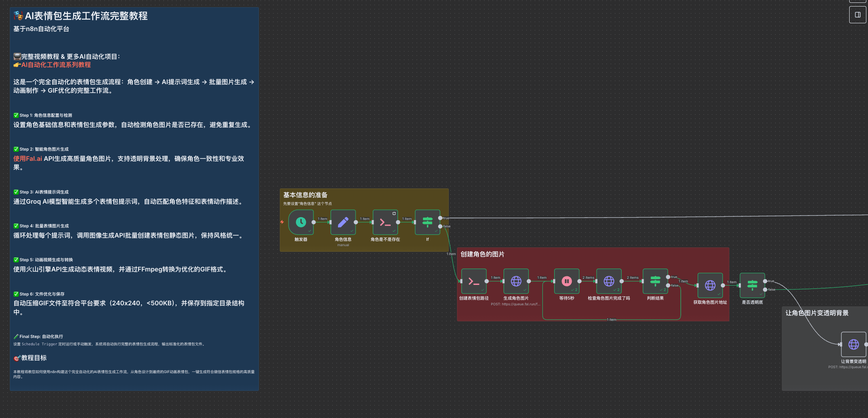Click the 生成角色图片 HTTP request node
Image resolution: width=868 pixels, height=418 pixels.
[x=516, y=281]
